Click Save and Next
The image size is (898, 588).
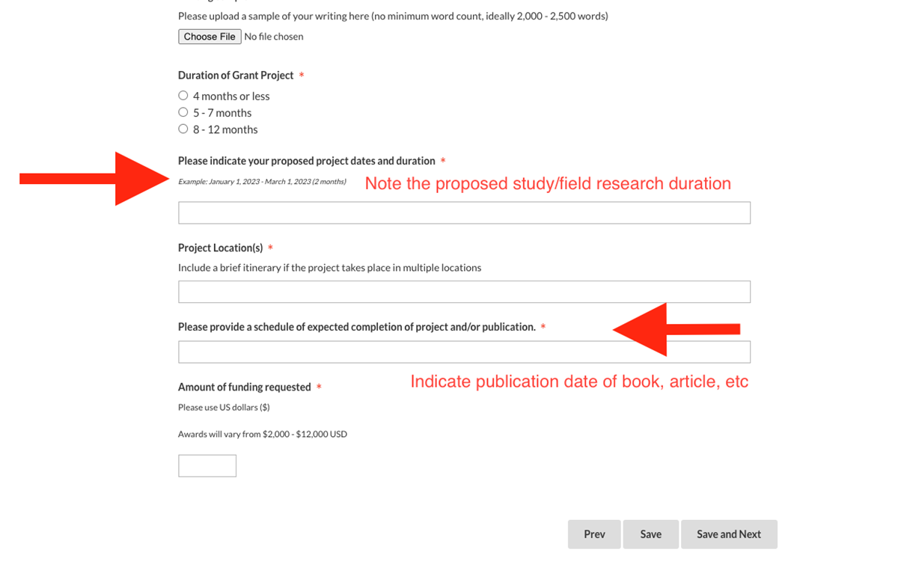728,534
